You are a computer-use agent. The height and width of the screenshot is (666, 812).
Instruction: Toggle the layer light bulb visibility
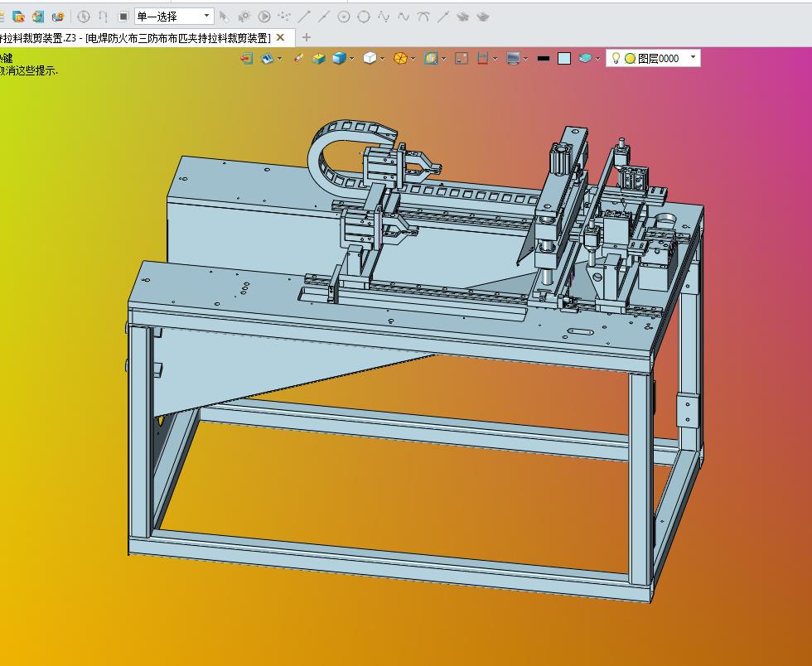pos(616,59)
